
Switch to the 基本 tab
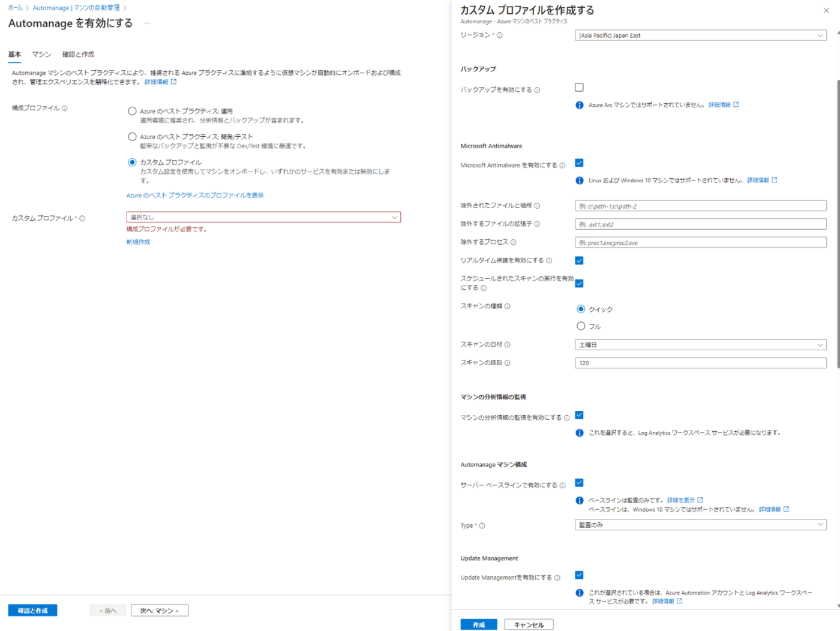tap(14, 55)
